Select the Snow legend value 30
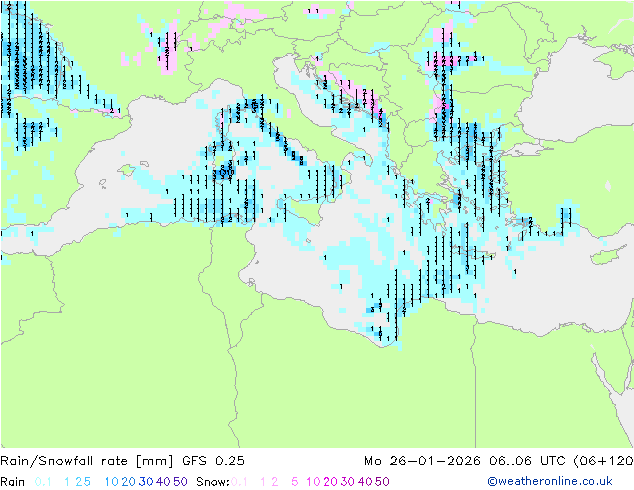The width and height of the screenshot is (634, 490). click(348, 482)
